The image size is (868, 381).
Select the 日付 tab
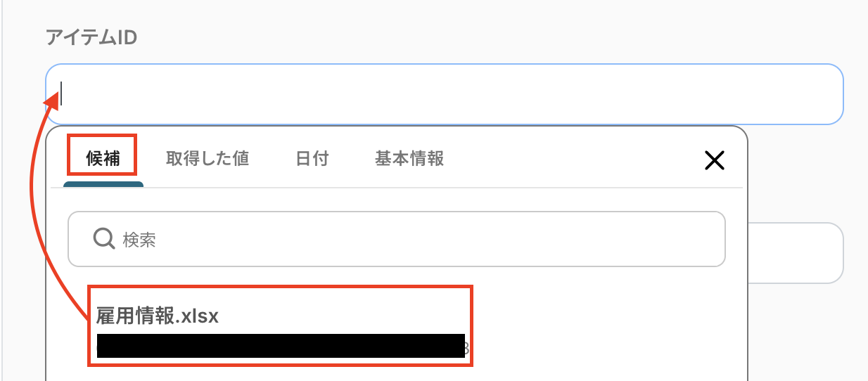pyautogui.click(x=312, y=158)
